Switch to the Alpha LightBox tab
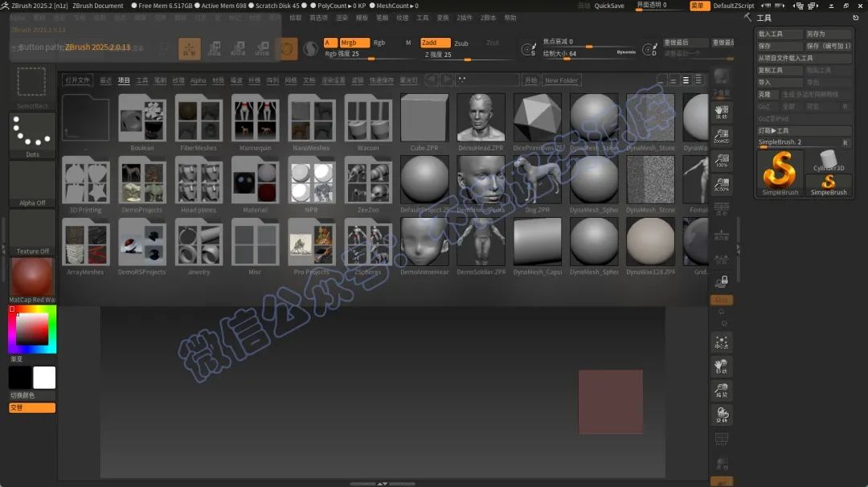 [x=199, y=80]
